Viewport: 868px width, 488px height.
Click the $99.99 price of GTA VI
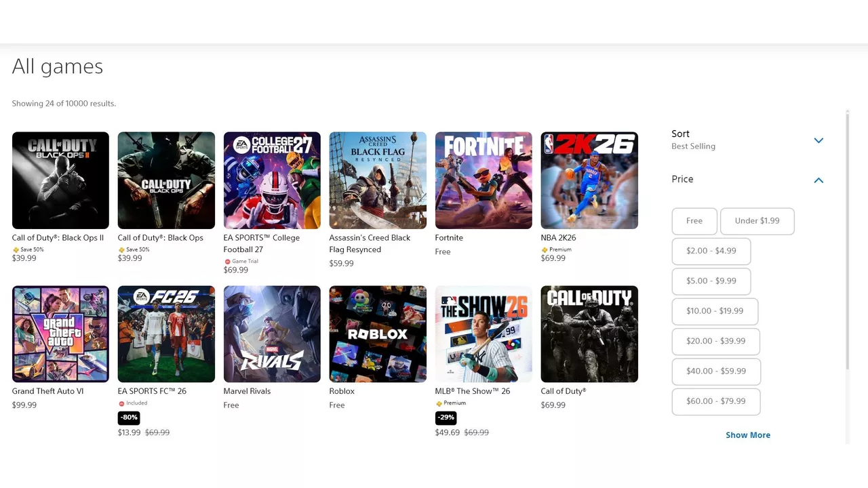pyautogui.click(x=24, y=405)
